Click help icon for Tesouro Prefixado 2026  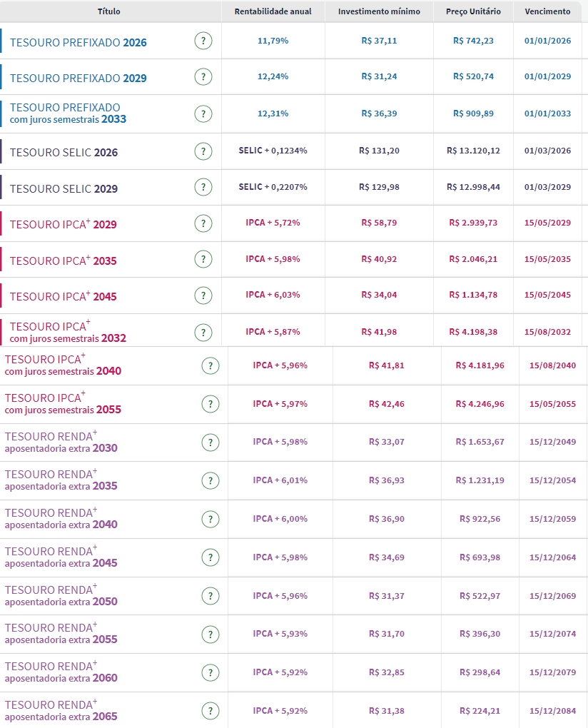pos(203,41)
